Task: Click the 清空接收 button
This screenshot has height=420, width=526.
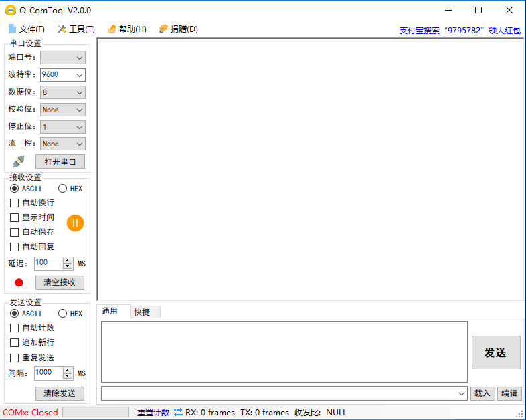Action: point(60,282)
